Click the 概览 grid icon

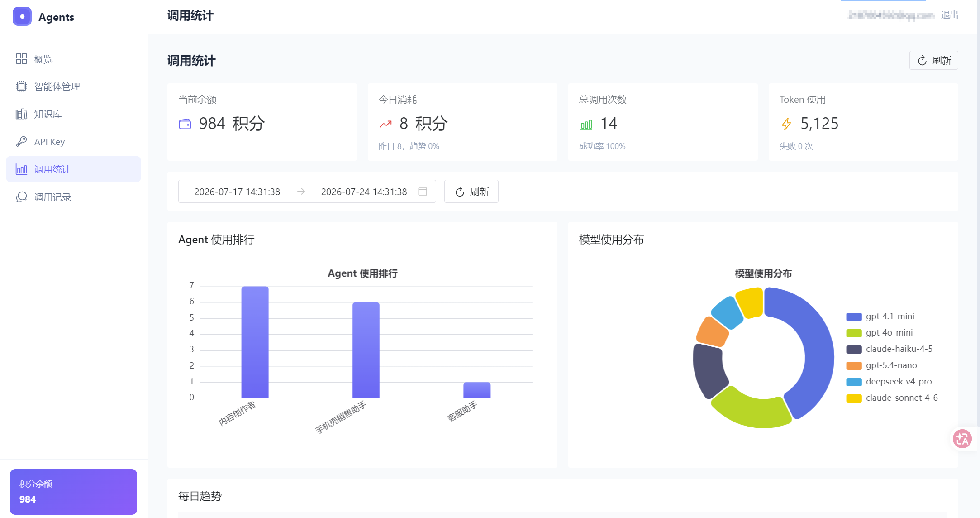pos(21,59)
